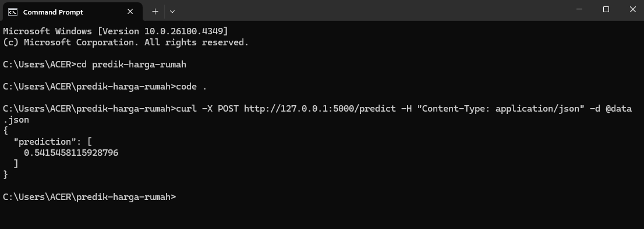Image resolution: width=644 pixels, height=229 pixels.
Task: Click the last empty prompt line
Action: 90,197
